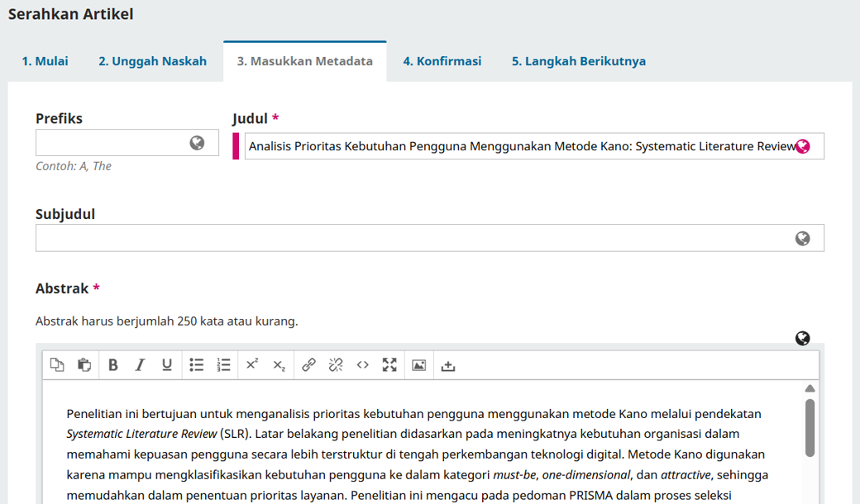This screenshot has width=860, height=504.
Task: Insert an image into the abstract
Action: coord(418,364)
